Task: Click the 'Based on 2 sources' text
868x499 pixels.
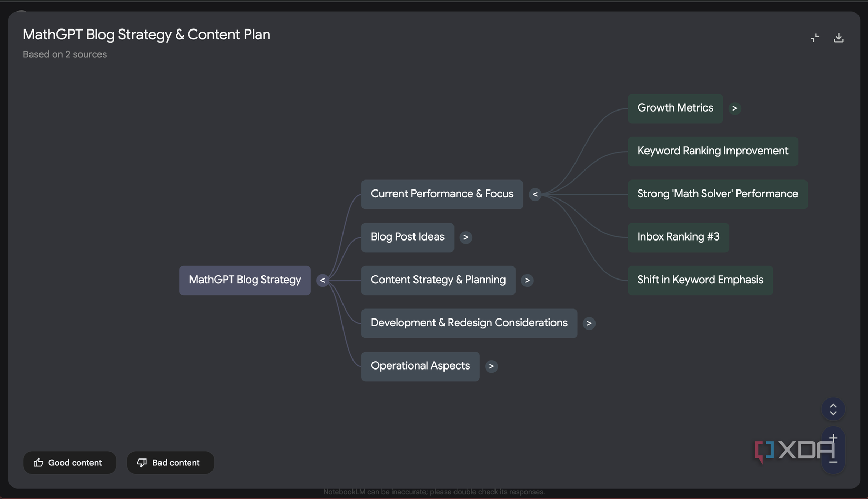Action: click(65, 54)
